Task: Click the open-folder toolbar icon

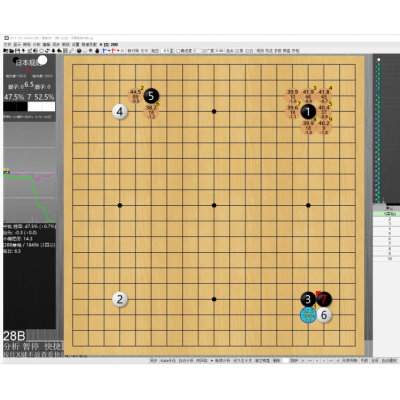Action: (11, 51)
